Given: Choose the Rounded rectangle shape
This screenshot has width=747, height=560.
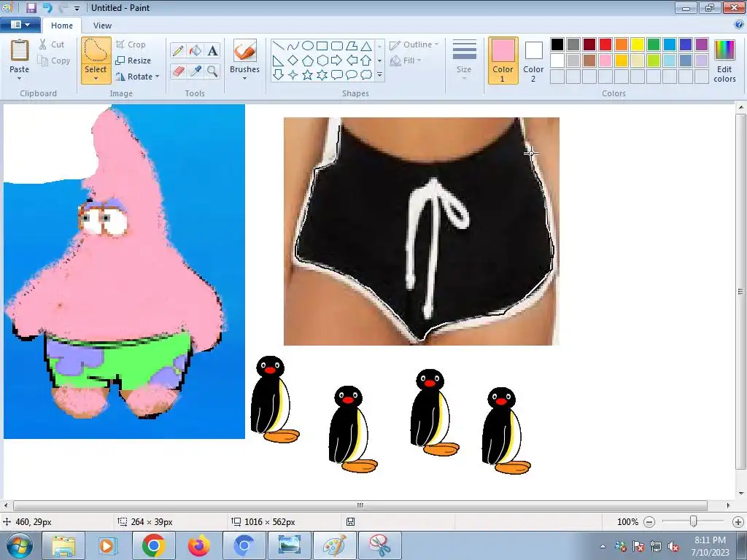Looking at the screenshot, I should 337,46.
